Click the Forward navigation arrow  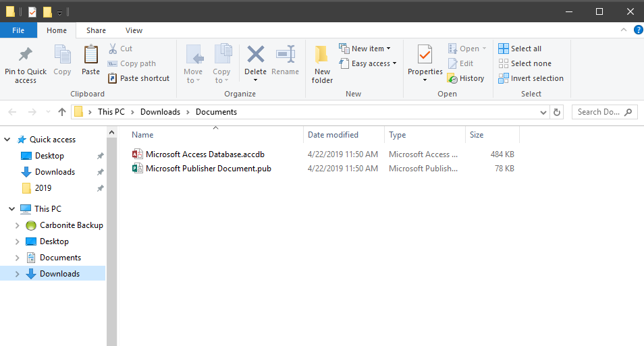pyautogui.click(x=32, y=112)
